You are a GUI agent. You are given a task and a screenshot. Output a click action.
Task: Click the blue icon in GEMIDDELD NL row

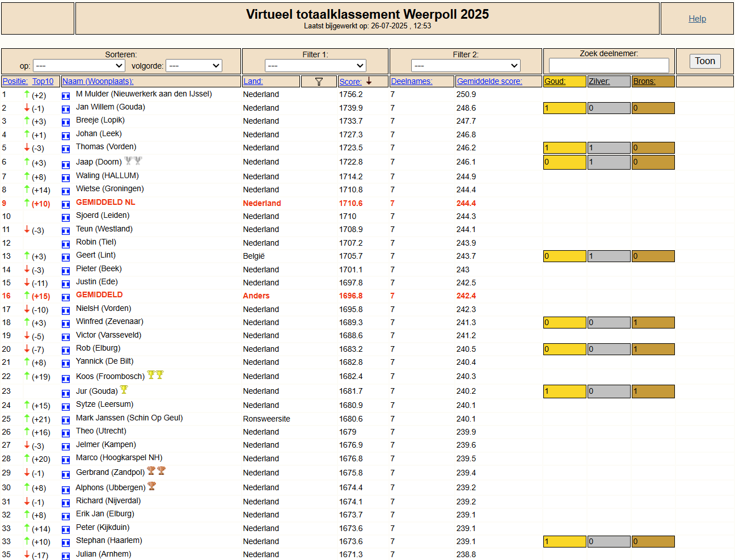point(66,204)
